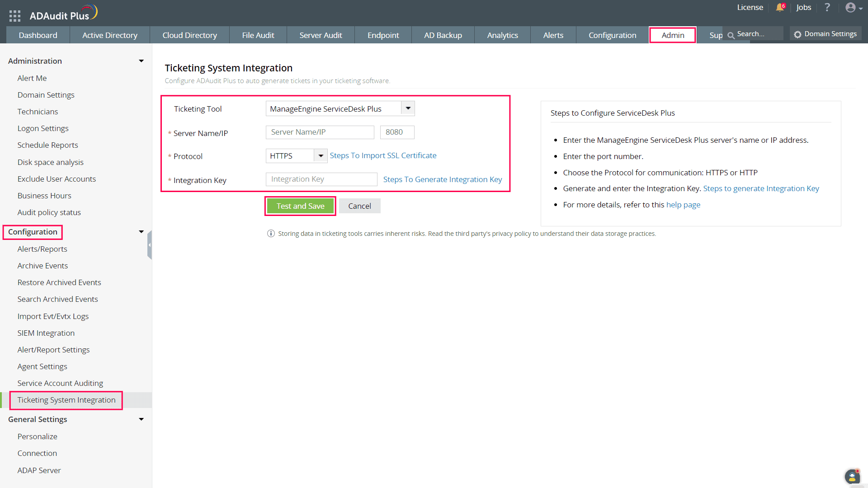The width and height of the screenshot is (868, 488).
Task: Collapse the General Settings section arrow
Action: pos(141,419)
